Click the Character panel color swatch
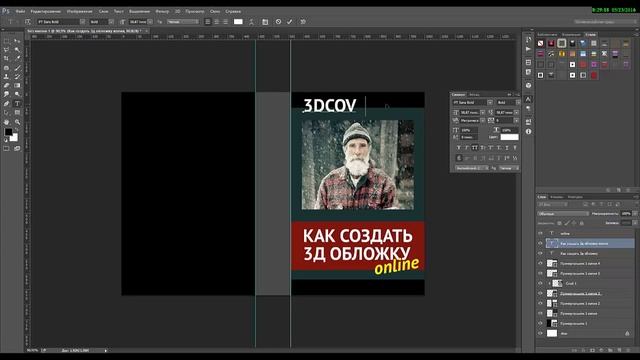This screenshot has width=640, height=360. click(x=509, y=137)
